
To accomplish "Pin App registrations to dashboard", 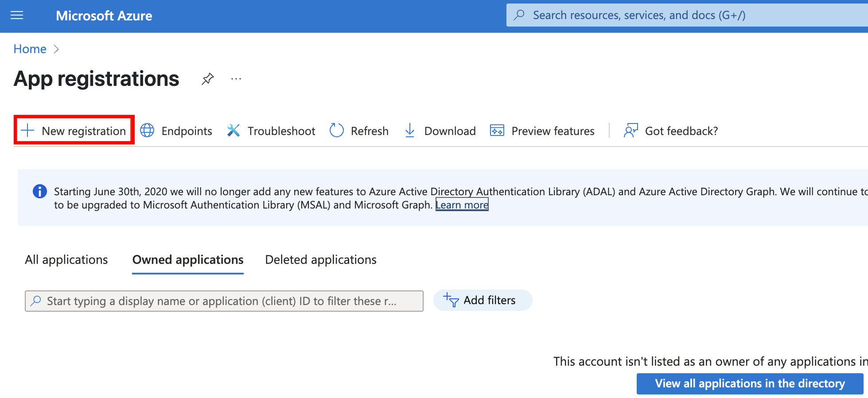I will [x=207, y=79].
